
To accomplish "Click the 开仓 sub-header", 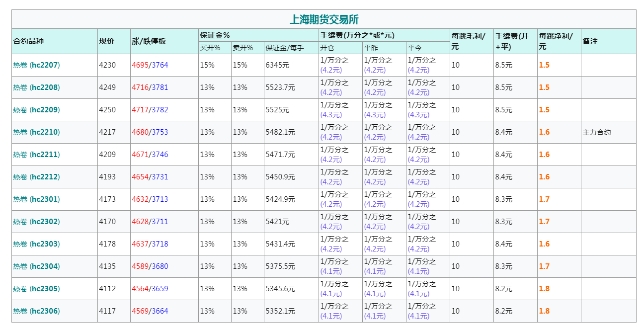I will click(327, 48).
